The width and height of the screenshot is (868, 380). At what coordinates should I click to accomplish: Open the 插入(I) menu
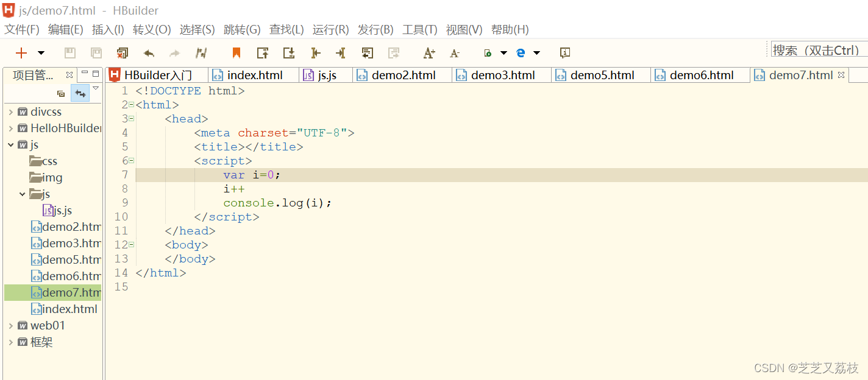coord(108,29)
